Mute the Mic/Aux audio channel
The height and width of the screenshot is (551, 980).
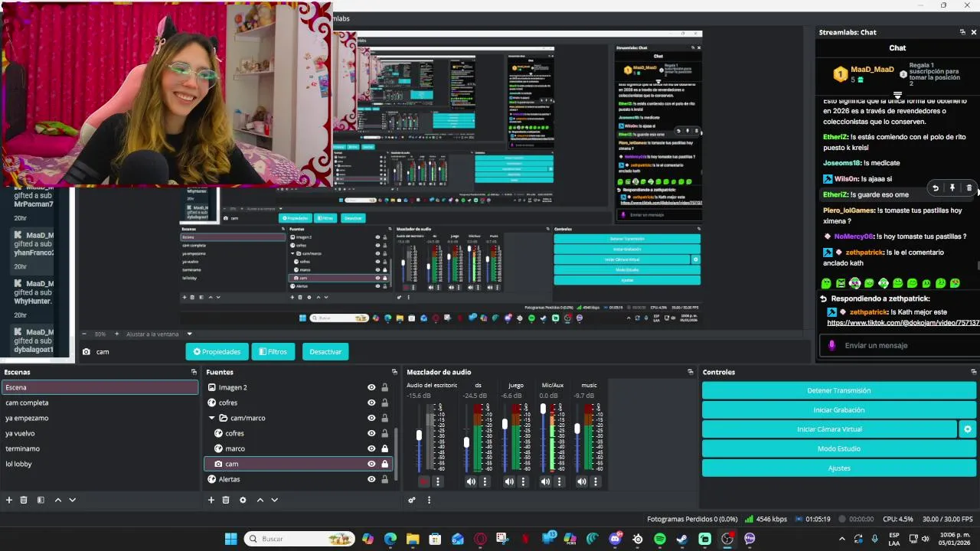(x=545, y=481)
